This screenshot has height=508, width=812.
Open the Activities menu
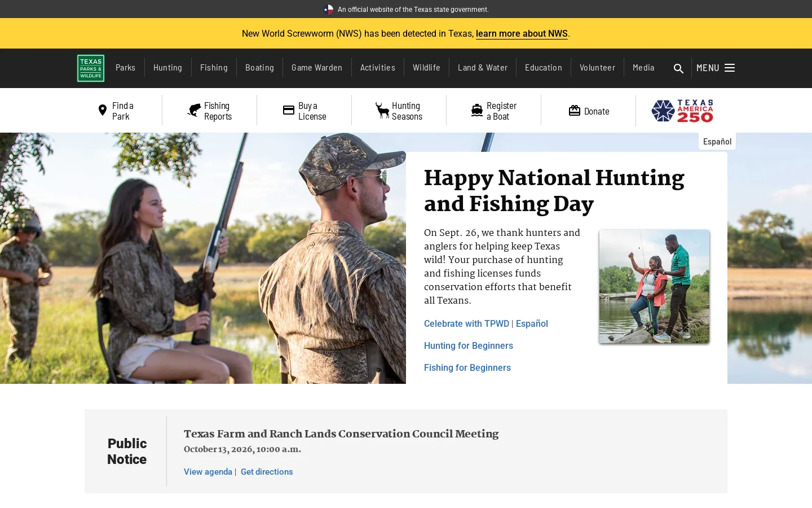click(378, 68)
